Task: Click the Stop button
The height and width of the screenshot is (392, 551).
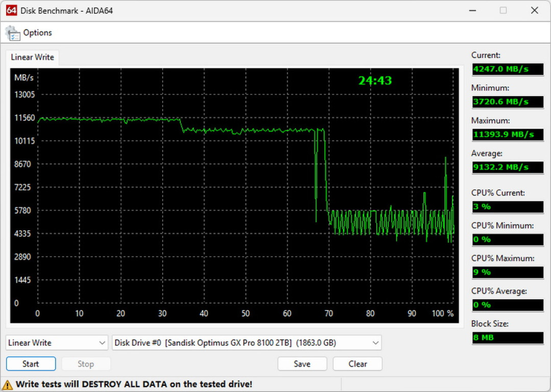Action: tap(86, 364)
